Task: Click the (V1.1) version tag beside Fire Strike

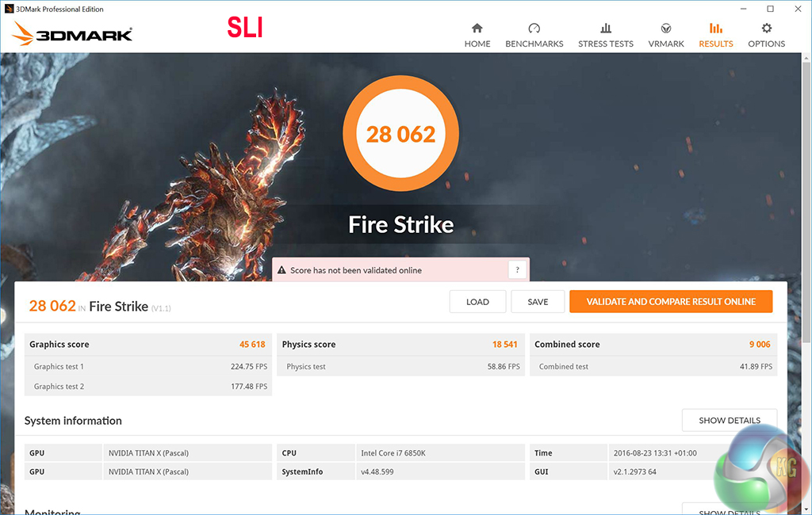Action: [x=161, y=308]
